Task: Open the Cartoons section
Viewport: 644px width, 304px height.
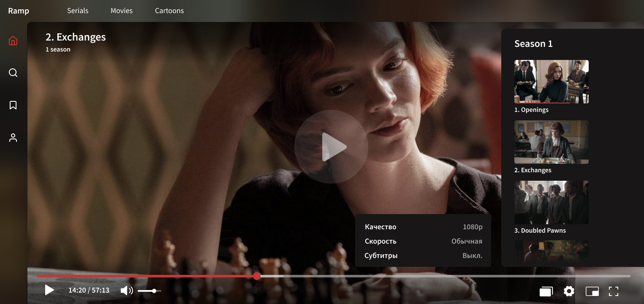Action: (169, 11)
